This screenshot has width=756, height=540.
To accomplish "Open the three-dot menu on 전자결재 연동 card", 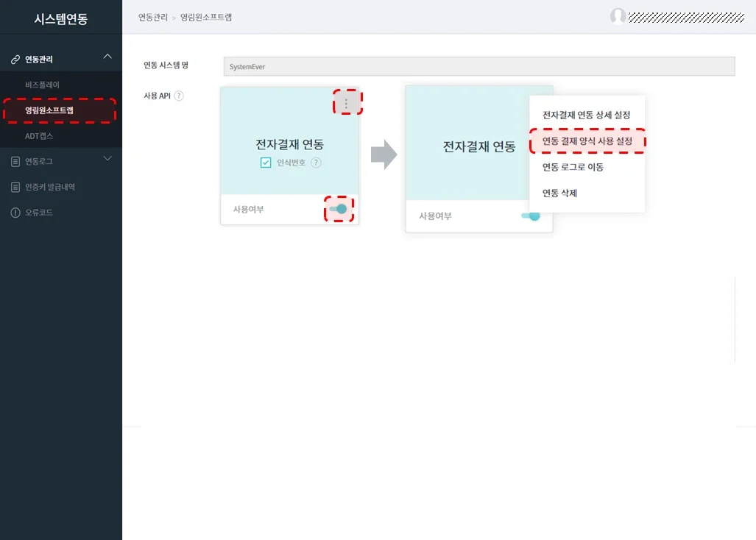I will [347, 102].
